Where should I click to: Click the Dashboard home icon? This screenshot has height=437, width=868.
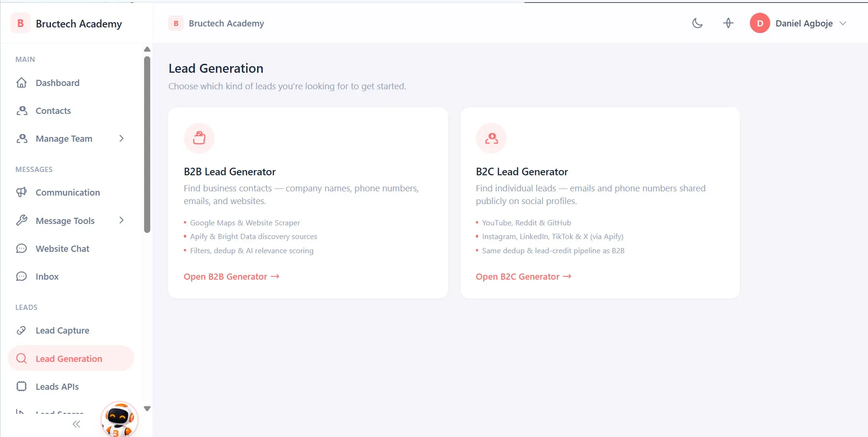pyautogui.click(x=21, y=83)
